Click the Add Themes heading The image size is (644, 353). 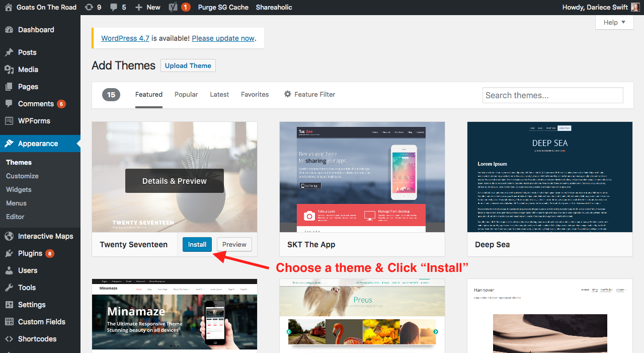coord(124,65)
